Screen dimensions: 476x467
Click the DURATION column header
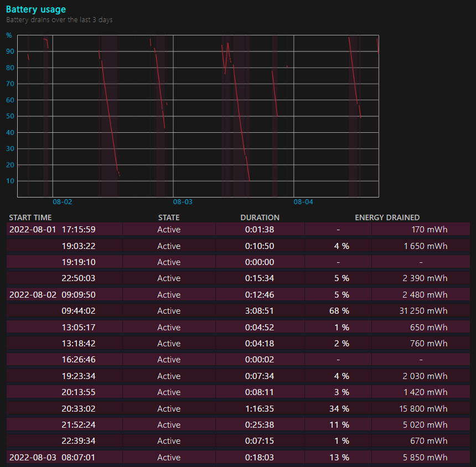260,217
